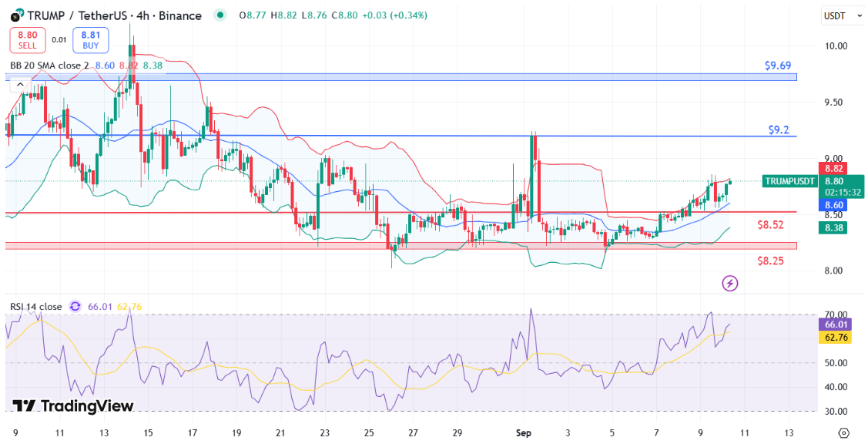Click the 70.00 RSI axis label
This screenshot has height=444, width=868.
[x=834, y=314]
